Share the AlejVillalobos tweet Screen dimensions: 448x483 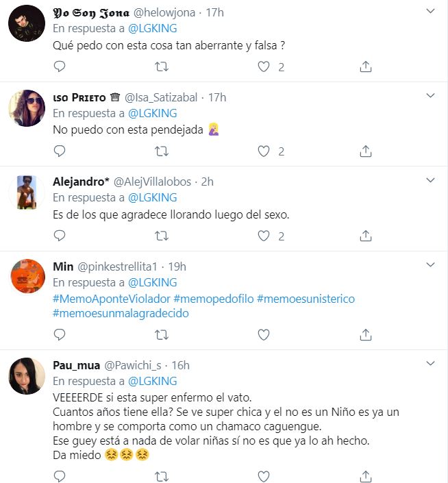pyautogui.click(x=366, y=236)
